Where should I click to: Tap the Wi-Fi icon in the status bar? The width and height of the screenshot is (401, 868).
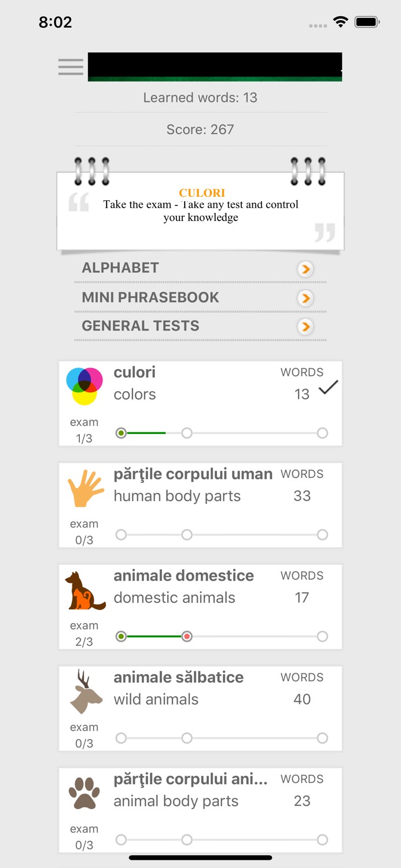[x=341, y=21]
